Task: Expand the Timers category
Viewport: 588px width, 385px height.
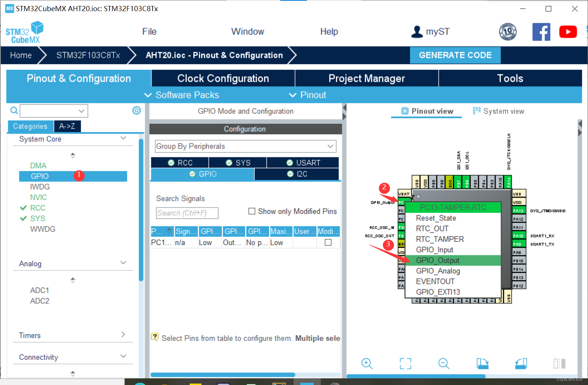Action: tap(123, 335)
